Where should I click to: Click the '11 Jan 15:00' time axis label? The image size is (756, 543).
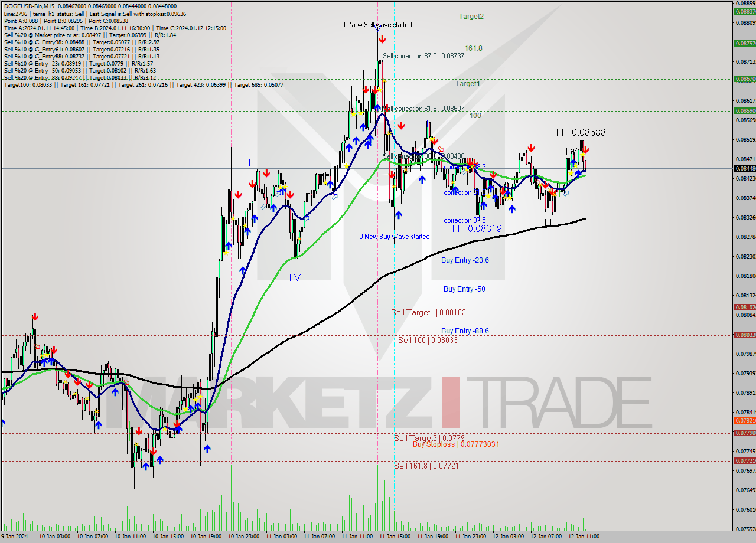tap(395, 537)
